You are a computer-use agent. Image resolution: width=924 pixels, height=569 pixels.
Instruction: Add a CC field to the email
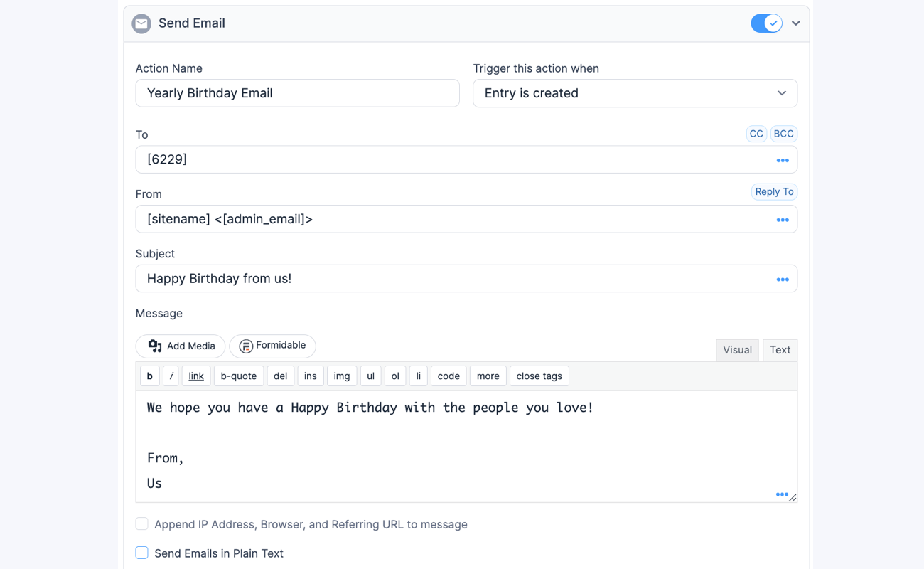[756, 133]
